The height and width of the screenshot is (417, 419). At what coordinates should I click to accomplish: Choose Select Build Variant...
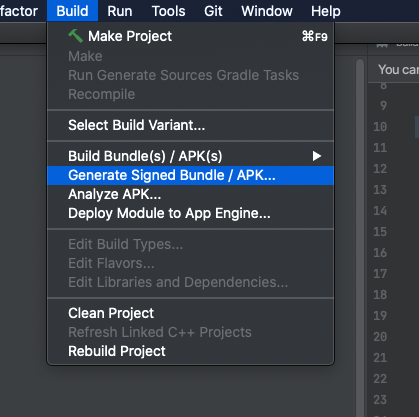point(190,125)
